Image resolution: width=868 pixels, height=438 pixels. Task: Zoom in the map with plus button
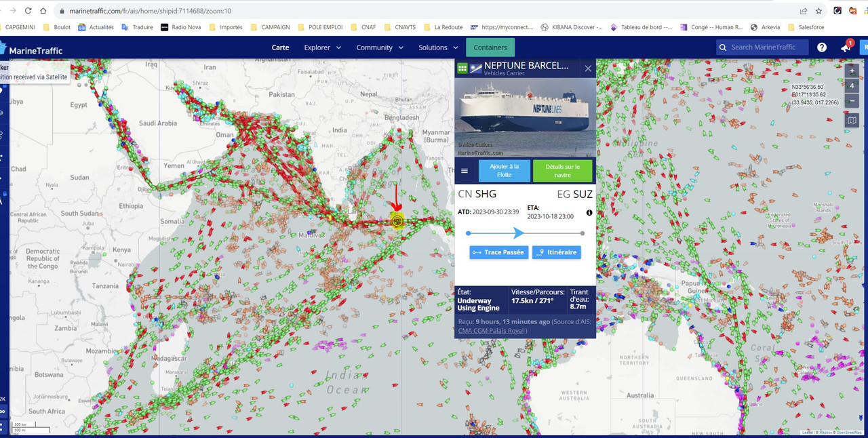click(852, 71)
